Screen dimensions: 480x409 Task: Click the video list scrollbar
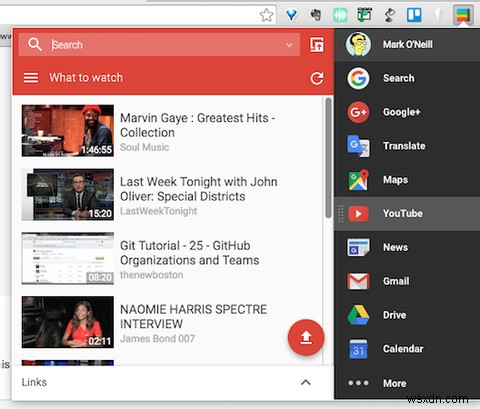(x=328, y=158)
